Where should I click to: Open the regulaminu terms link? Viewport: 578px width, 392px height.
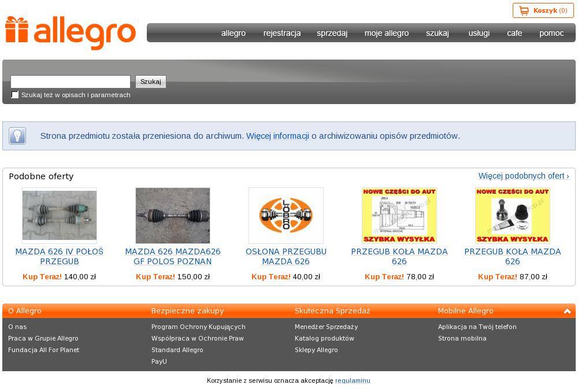pyautogui.click(x=353, y=380)
